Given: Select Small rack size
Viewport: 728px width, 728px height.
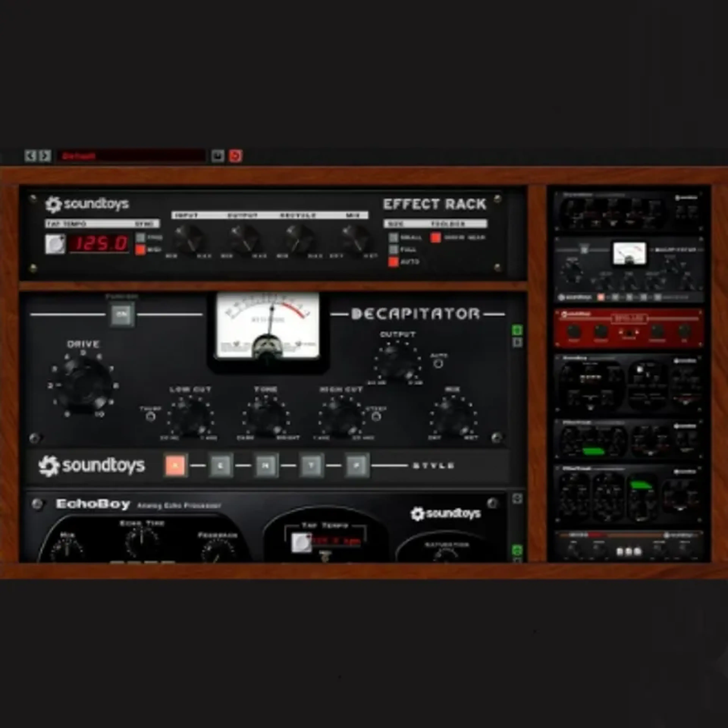Looking at the screenshot, I should point(393,237).
